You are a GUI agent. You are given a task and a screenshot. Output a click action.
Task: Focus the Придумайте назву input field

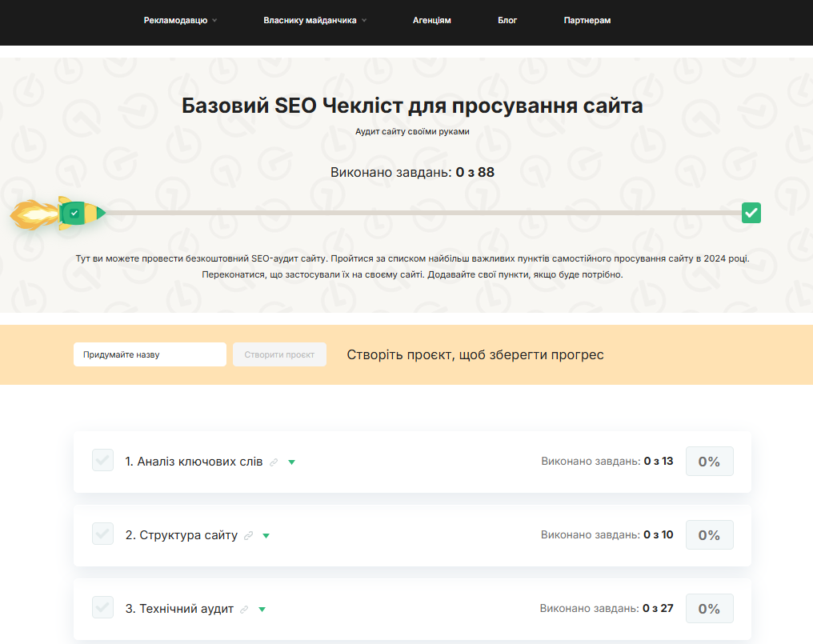[x=150, y=354]
